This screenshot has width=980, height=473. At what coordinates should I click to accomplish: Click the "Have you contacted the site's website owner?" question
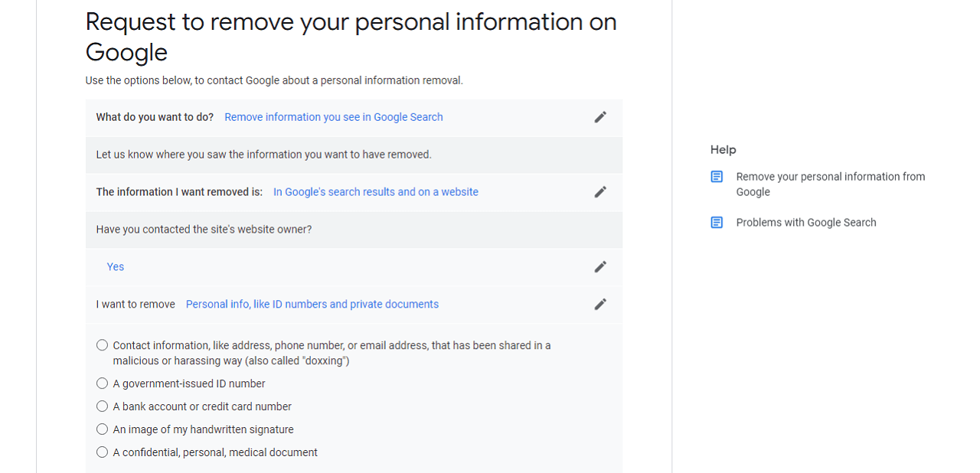click(x=204, y=230)
